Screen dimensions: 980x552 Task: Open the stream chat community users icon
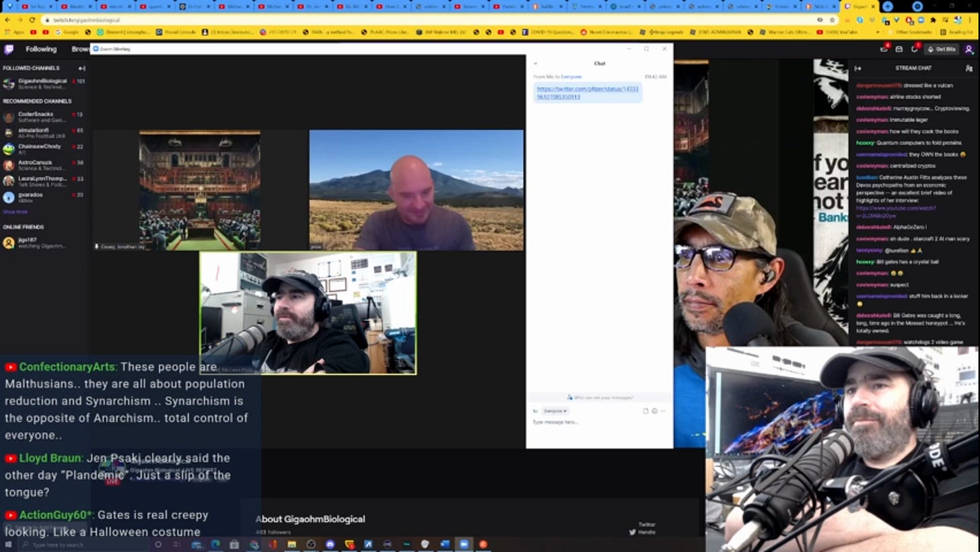click(969, 68)
